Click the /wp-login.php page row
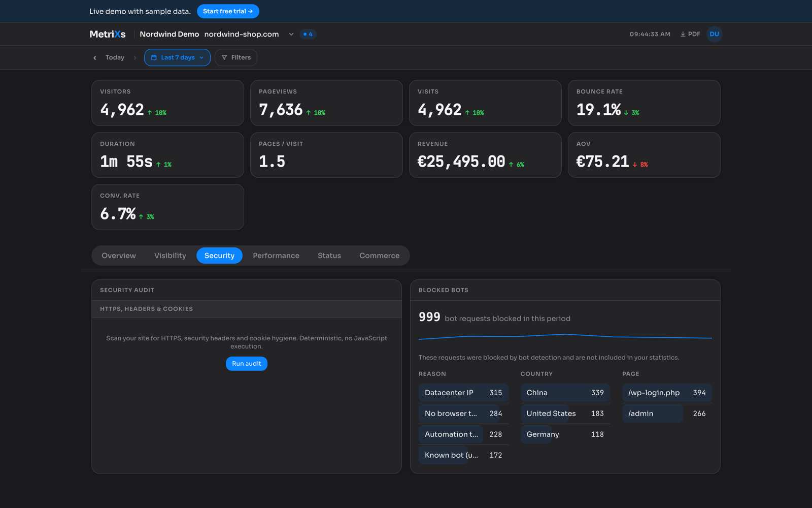Image resolution: width=812 pixels, height=508 pixels. [x=667, y=393]
